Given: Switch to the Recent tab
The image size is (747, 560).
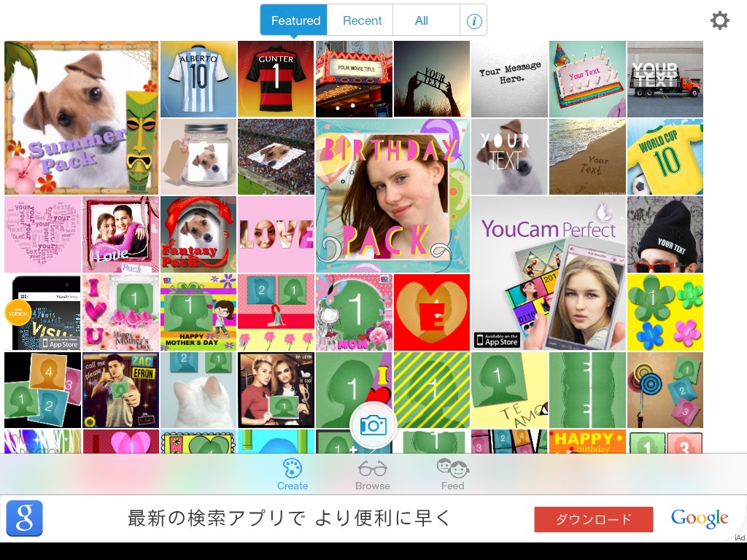Looking at the screenshot, I should [362, 20].
